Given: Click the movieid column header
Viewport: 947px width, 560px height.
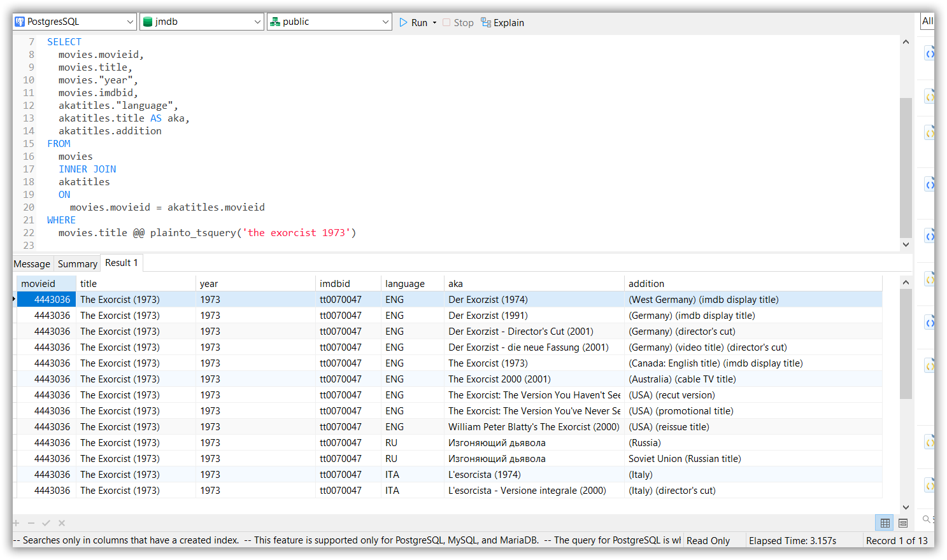Looking at the screenshot, I should [46, 284].
